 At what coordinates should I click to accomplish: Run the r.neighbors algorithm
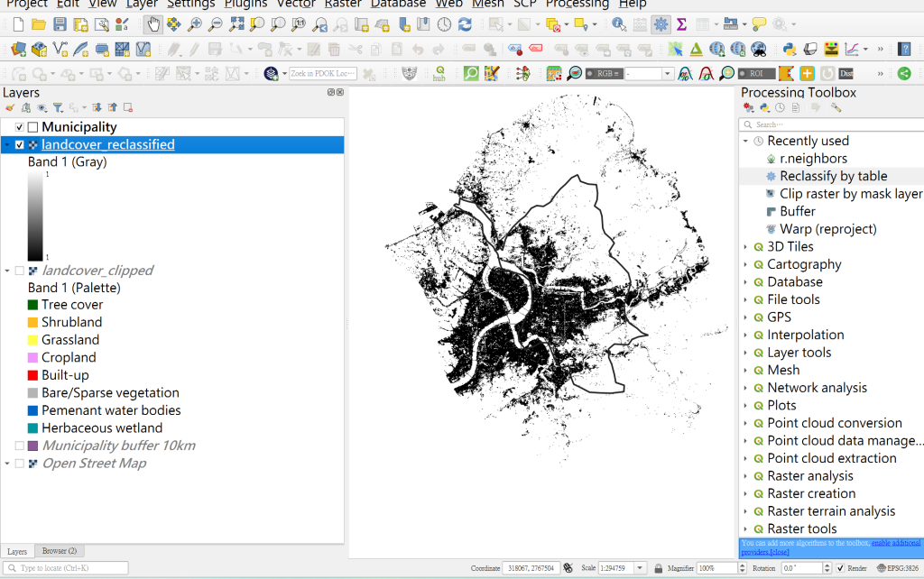coord(813,159)
